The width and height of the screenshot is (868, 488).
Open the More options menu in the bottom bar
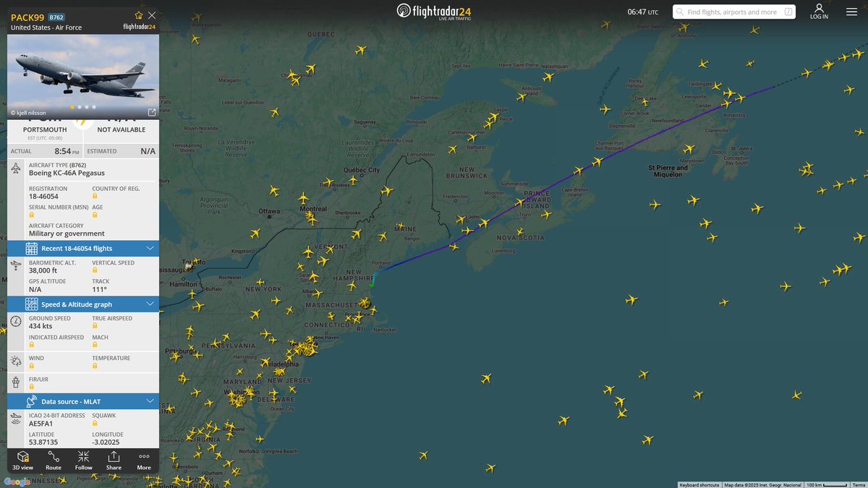pyautogui.click(x=144, y=461)
